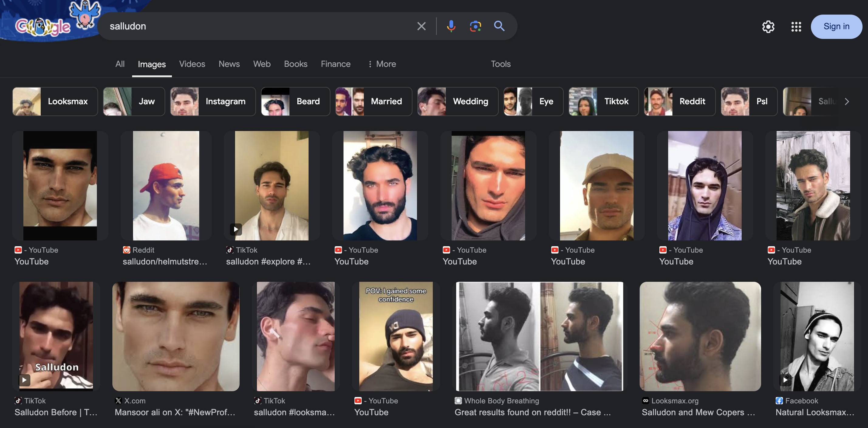This screenshot has width=868, height=428.
Task: Switch to the Videos tab
Action: (x=192, y=64)
